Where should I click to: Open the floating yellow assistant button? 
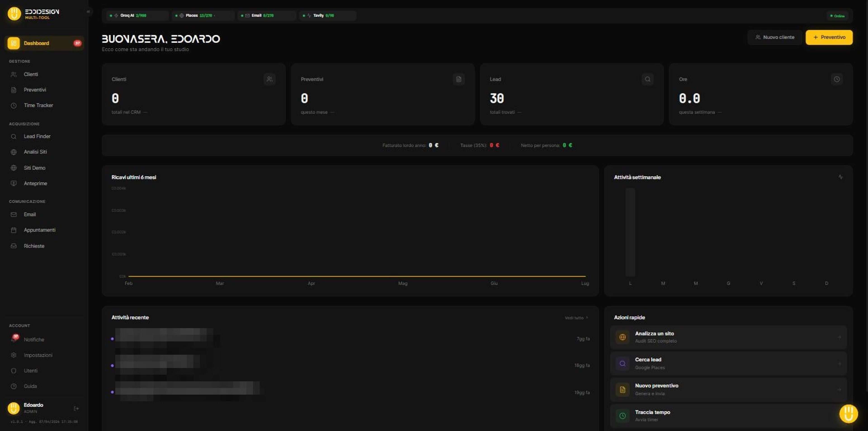coord(849,413)
